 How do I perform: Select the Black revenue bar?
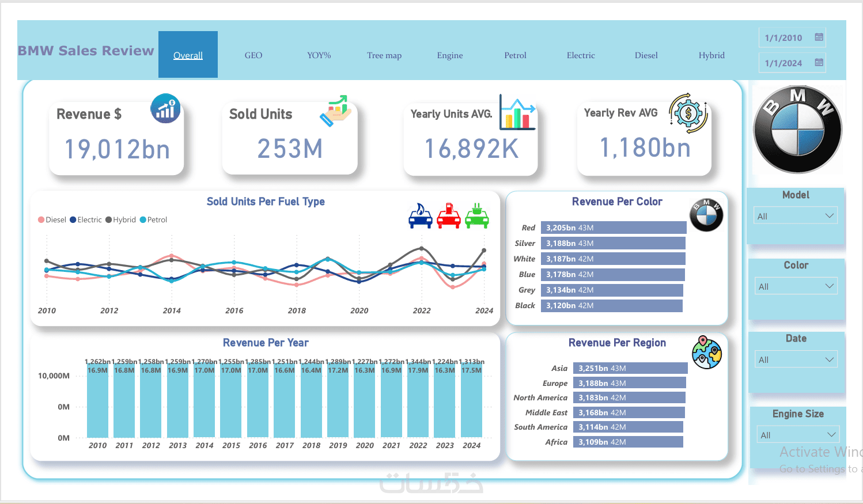coord(612,305)
